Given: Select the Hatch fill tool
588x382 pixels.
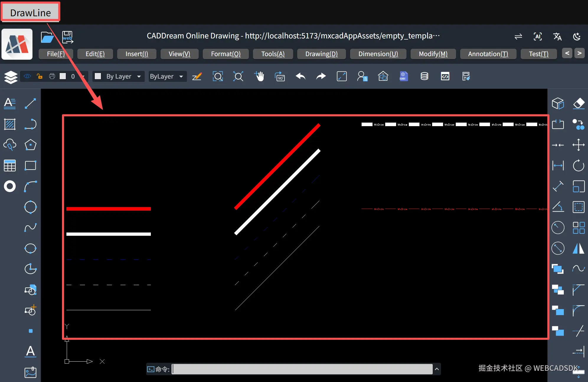Looking at the screenshot, I should [x=10, y=124].
